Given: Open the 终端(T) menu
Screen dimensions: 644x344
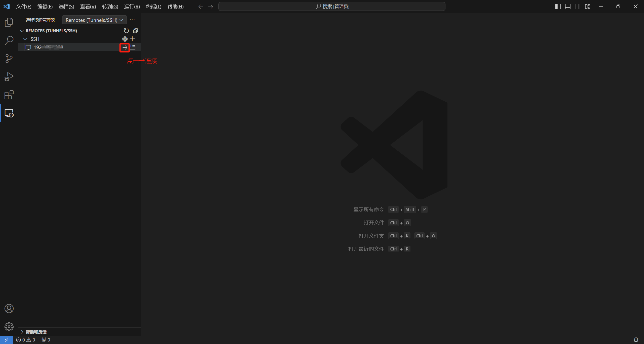Looking at the screenshot, I should [x=153, y=7].
